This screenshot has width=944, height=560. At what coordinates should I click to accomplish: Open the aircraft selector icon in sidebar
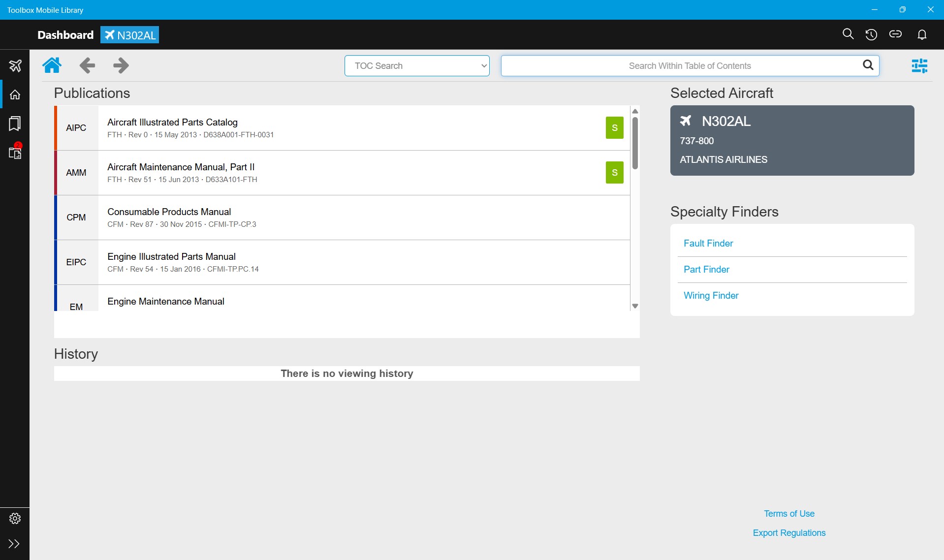[15, 65]
